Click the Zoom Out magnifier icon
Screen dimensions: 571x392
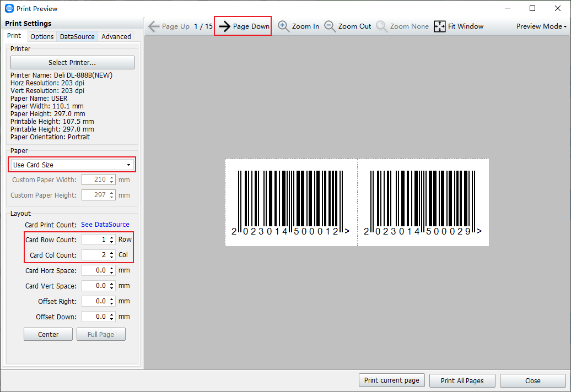[x=330, y=26]
